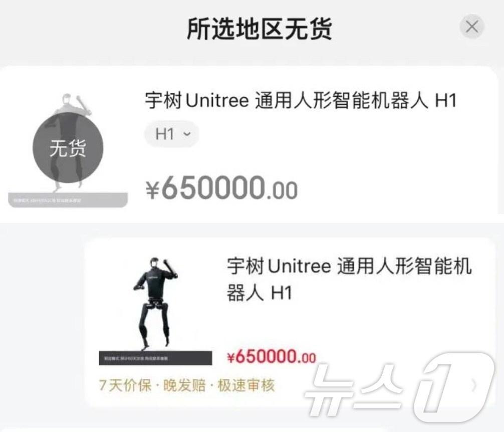Click the 所选地区无货 header title
504x432 pixels.
point(260,29)
